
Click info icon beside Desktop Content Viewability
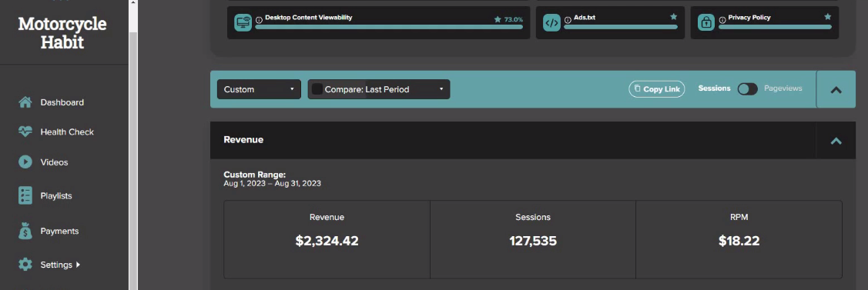pyautogui.click(x=259, y=20)
